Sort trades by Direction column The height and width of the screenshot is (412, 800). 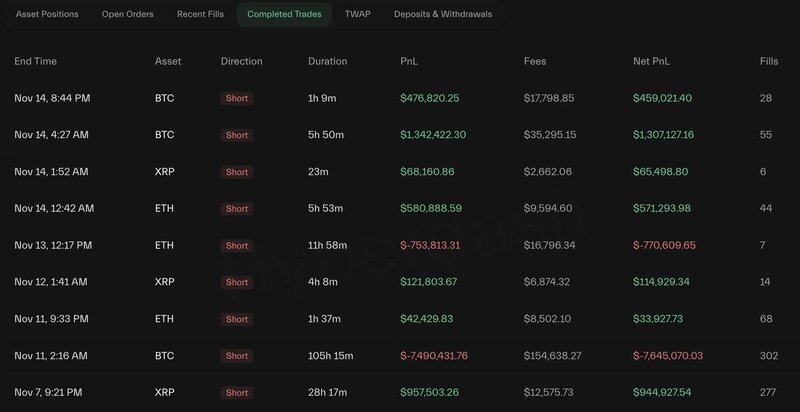click(242, 61)
